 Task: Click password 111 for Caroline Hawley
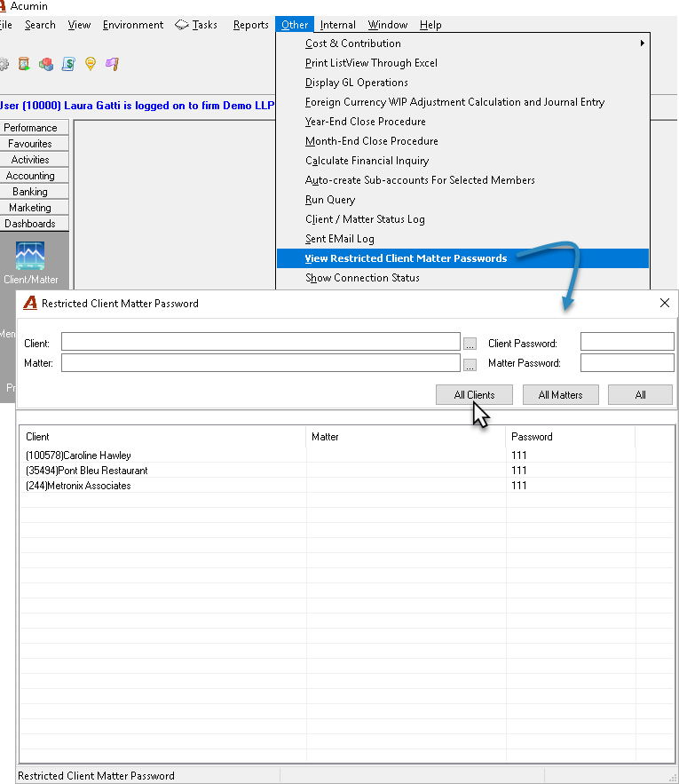[x=519, y=455]
